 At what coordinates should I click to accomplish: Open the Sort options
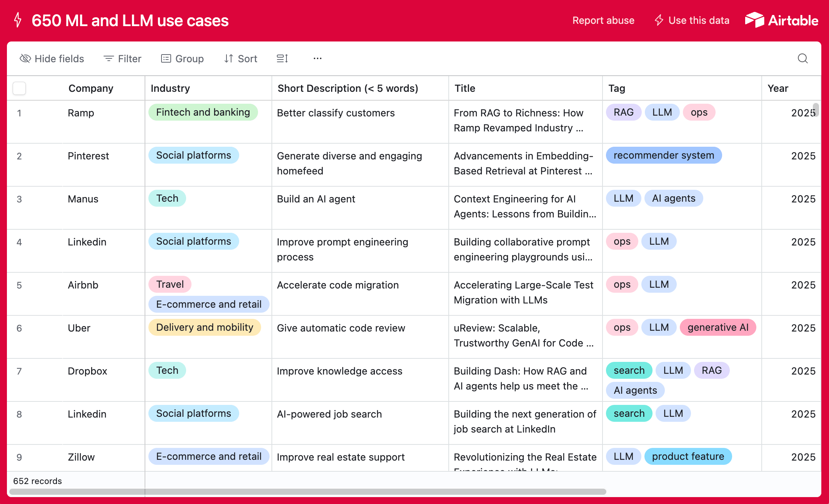point(241,58)
